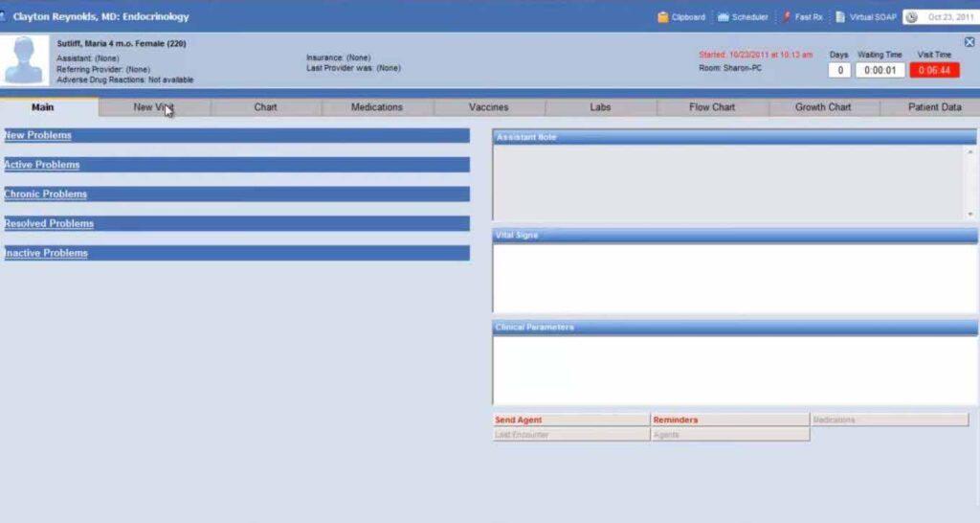Open the Virtual SOAP document icon

point(840,17)
